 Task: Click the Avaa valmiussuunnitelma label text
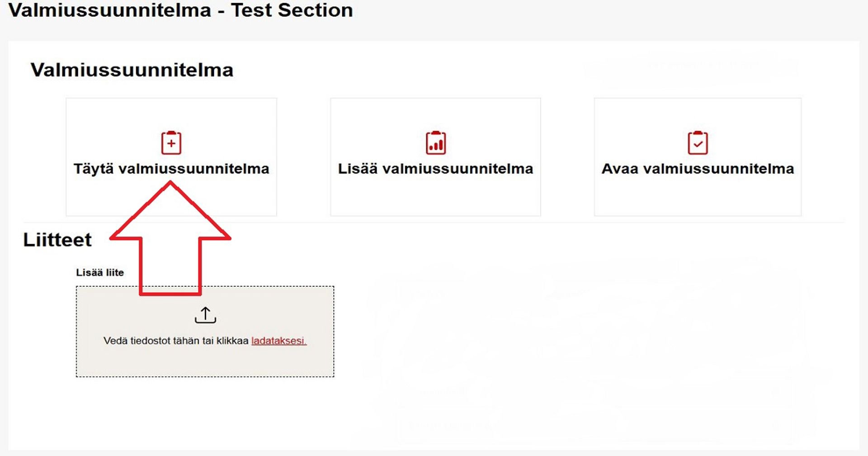(698, 169)
